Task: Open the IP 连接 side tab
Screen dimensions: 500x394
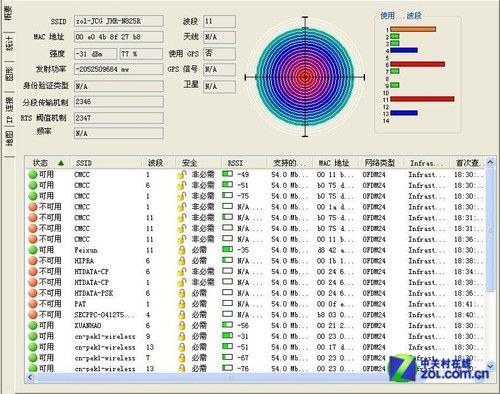Action: point(9,109)
